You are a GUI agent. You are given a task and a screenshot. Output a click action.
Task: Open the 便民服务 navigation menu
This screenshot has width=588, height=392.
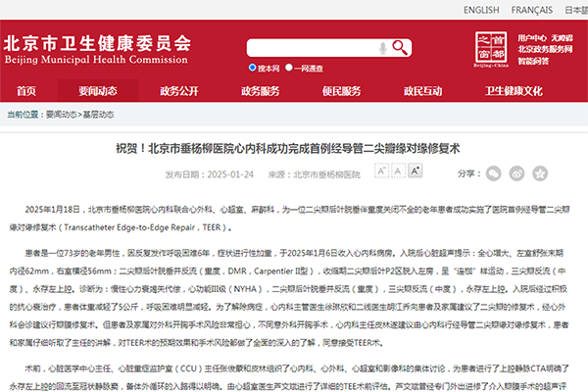click(339, 91)
